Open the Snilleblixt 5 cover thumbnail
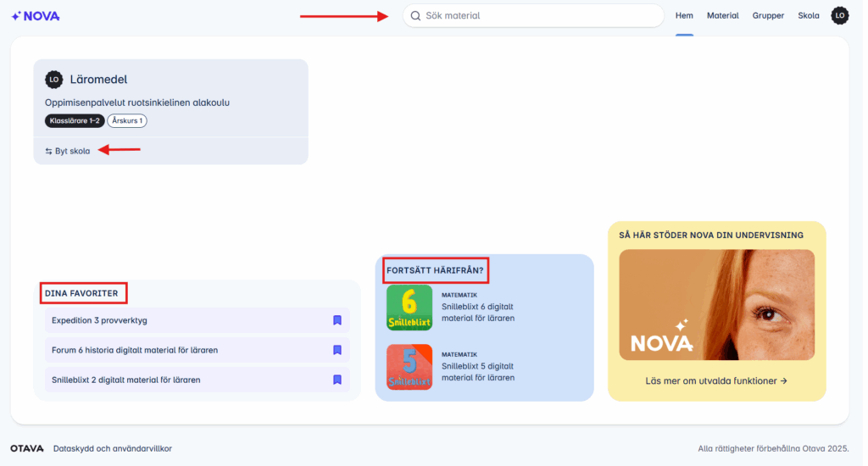Viewport: 868px width, 466px height. pos(409,367)
